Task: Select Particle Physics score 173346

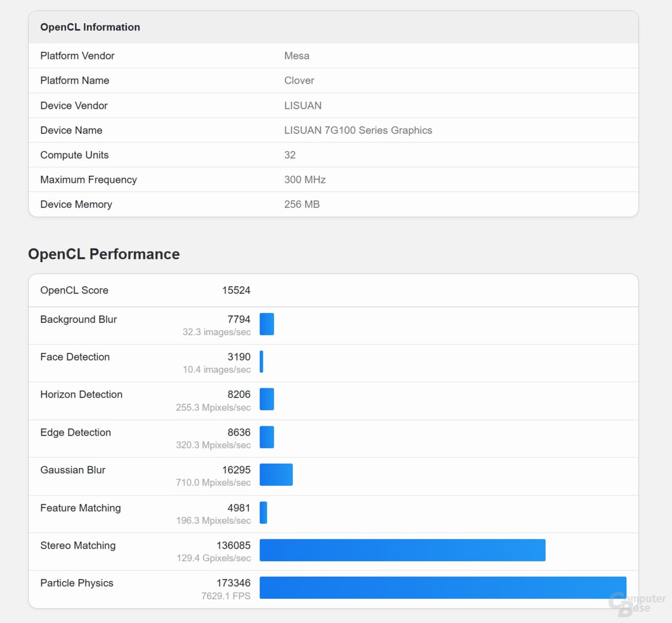Action: click(x=234, y=583)
